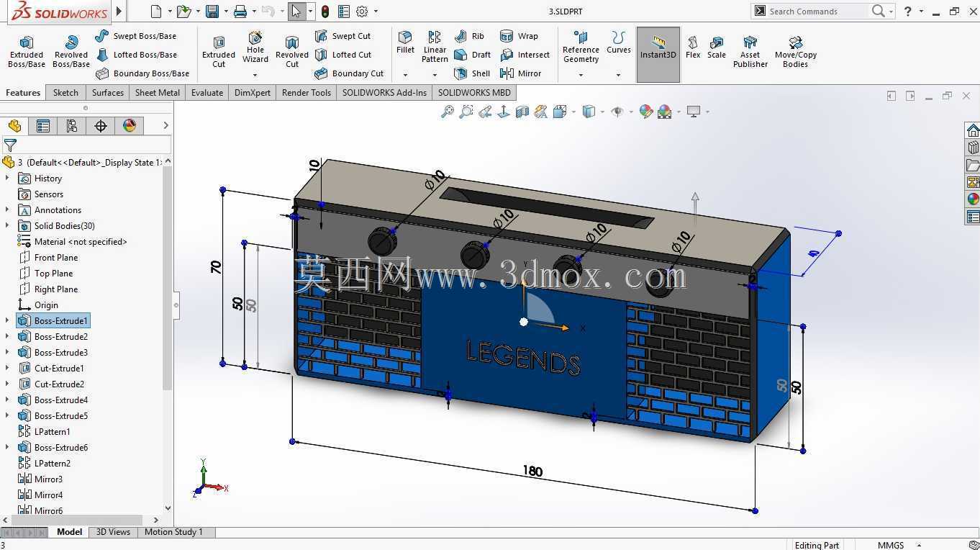Expand the Solid Bodies(30) node
The image size is (980, 550).
click(7, 225)
